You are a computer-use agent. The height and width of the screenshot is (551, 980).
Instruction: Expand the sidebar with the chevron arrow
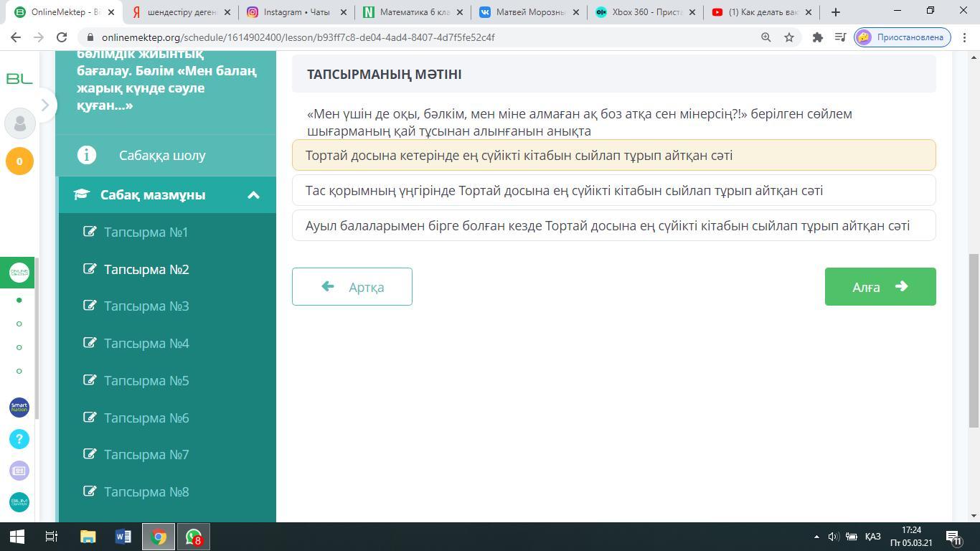click(x=44, y=105)
